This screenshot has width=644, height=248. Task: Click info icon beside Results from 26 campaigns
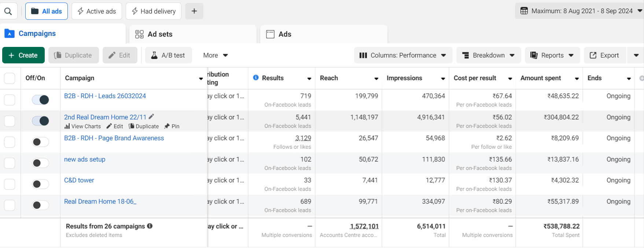pos(150,226)
